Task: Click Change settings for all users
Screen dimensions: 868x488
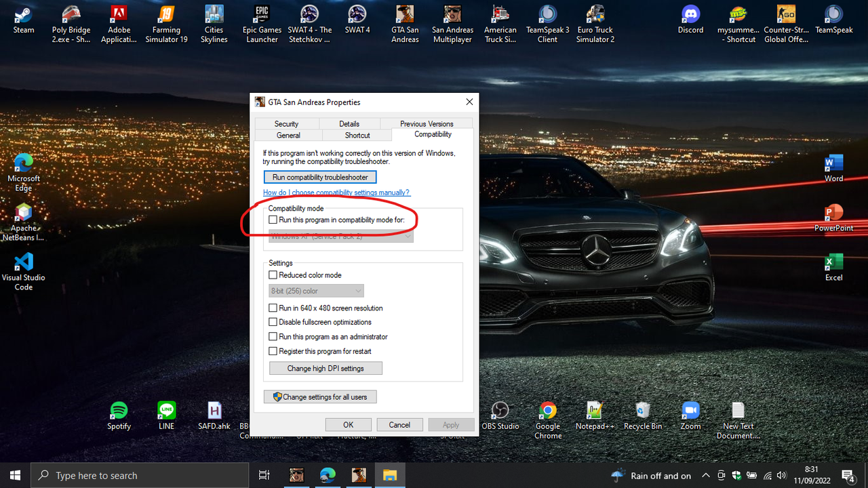Action: tap(320, 396)
